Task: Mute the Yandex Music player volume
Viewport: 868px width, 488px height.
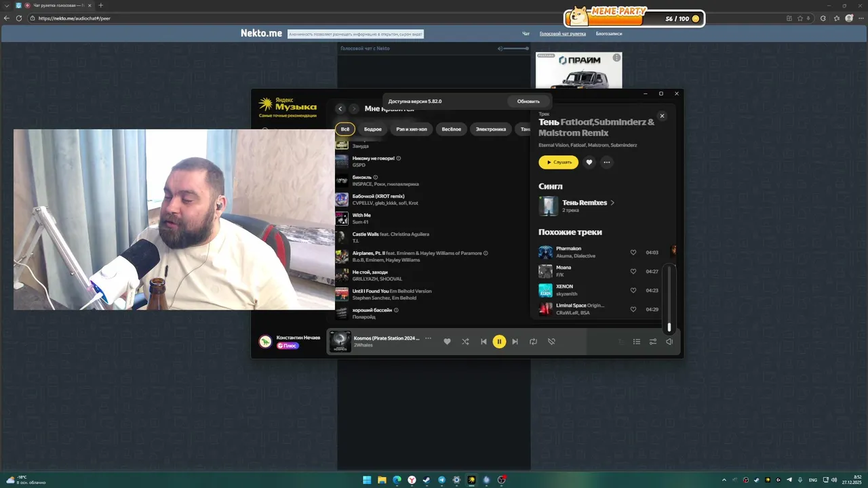Action: coord(669,342)
